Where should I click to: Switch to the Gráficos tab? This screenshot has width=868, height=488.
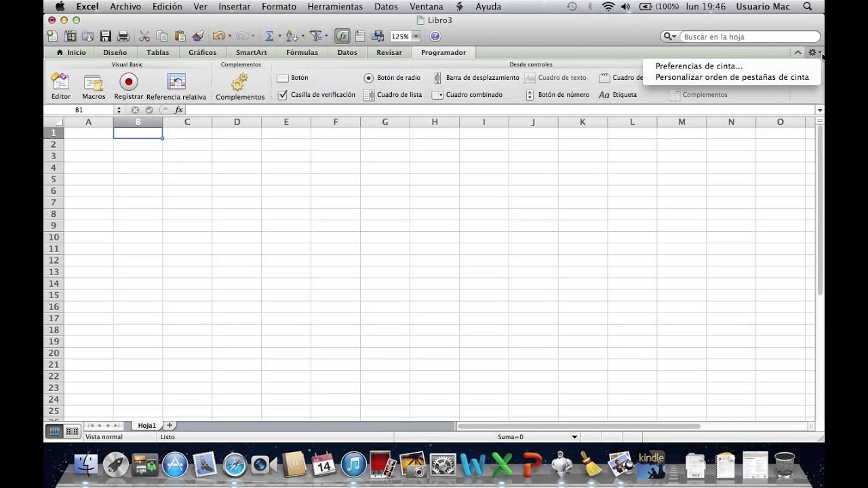pyautogui.click(x=203, y=52)
